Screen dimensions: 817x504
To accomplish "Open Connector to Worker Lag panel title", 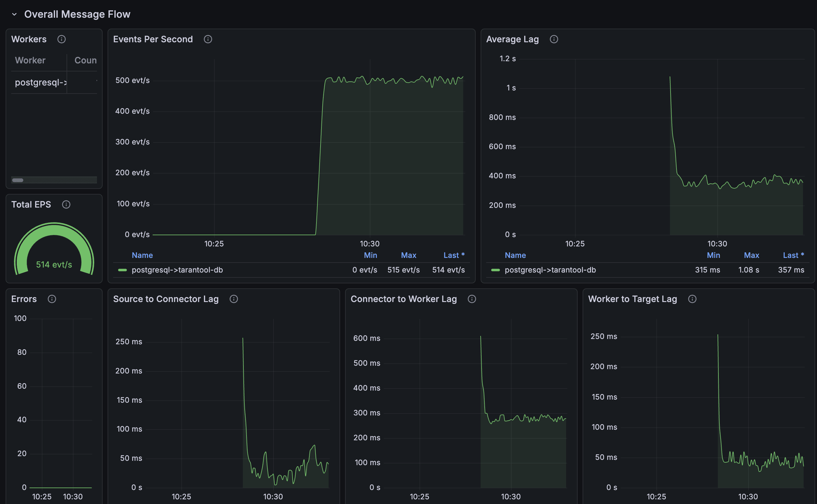I will 404,299.
